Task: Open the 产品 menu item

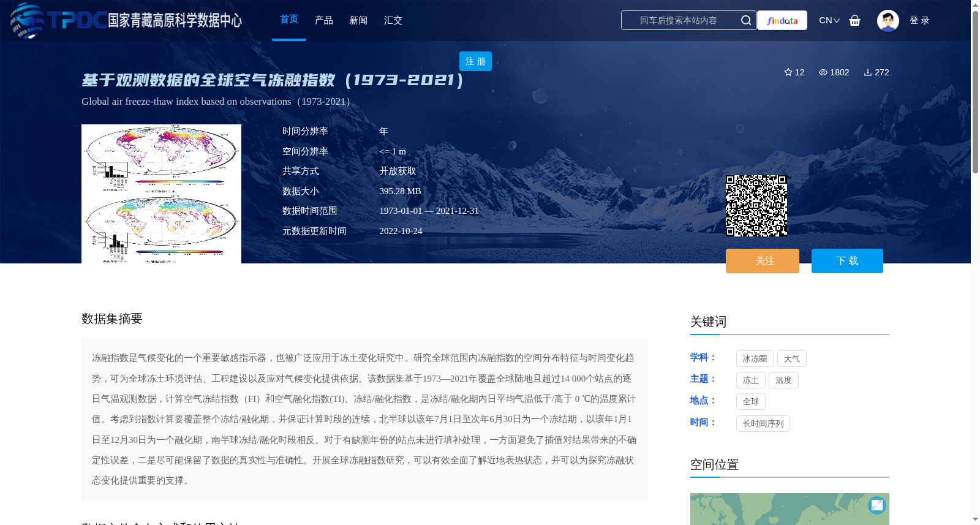Action: point(324,20)
